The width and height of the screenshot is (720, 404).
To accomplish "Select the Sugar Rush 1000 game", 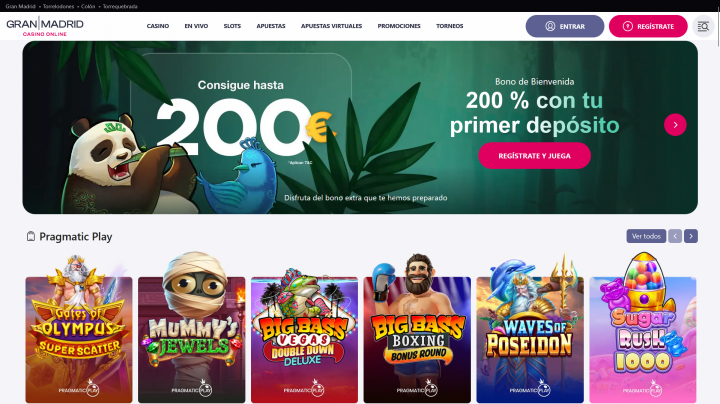I will pyautogui.click(x=643, y=328).
